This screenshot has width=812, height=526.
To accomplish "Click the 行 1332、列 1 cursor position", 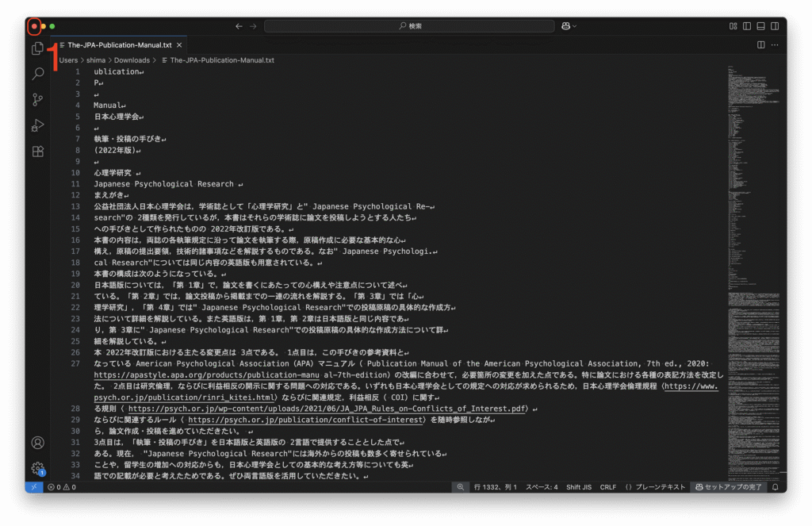I will pos(495,487).
